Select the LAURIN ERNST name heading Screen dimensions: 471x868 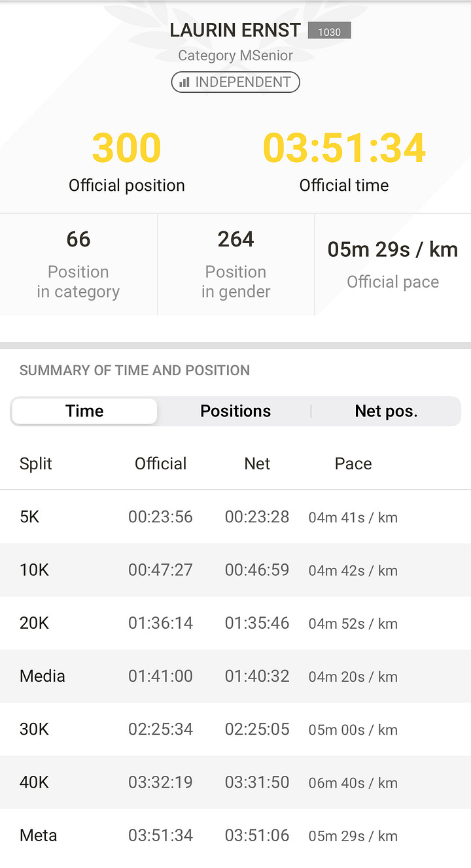click(x=235, y=30)
